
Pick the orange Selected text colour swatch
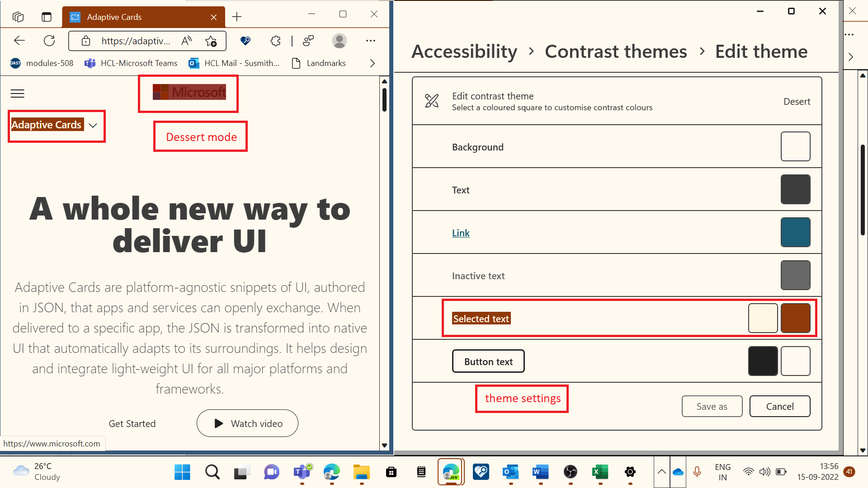tap(795, 318)
